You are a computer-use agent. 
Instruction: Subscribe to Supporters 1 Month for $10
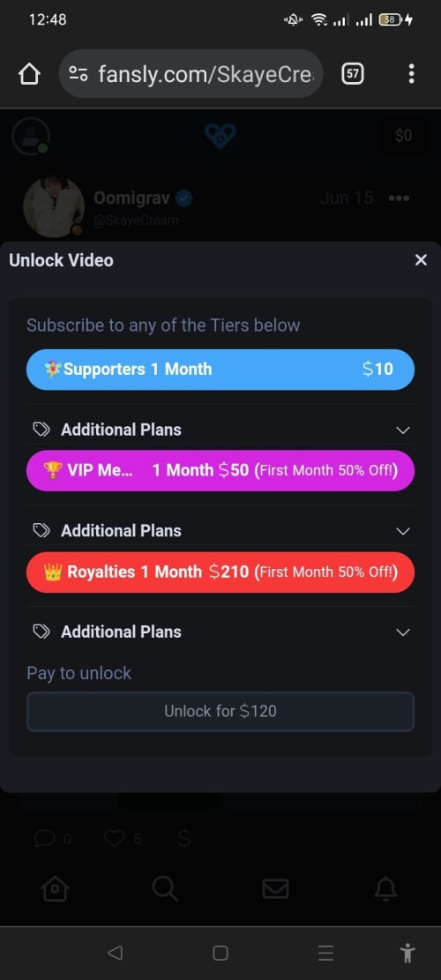(220, 370)
